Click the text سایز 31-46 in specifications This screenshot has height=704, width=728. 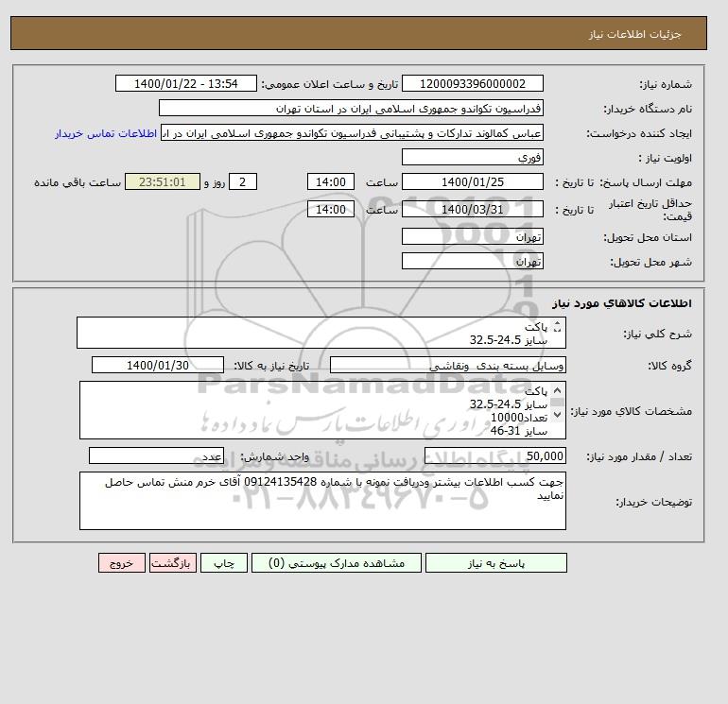tap(519, 431)
